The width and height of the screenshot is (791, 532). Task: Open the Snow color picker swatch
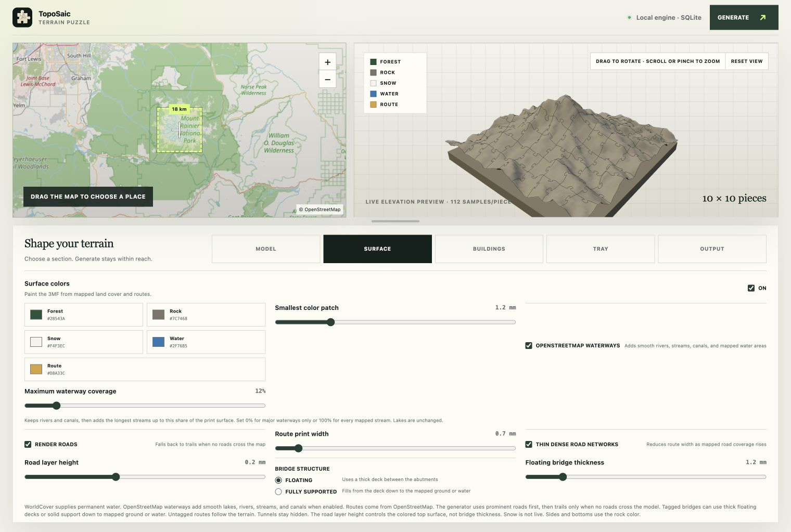36,342
